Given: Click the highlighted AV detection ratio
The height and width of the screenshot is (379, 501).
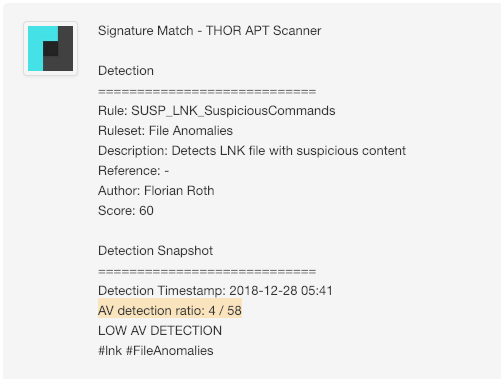Looking at the screenshot, I should pos(170,308).
